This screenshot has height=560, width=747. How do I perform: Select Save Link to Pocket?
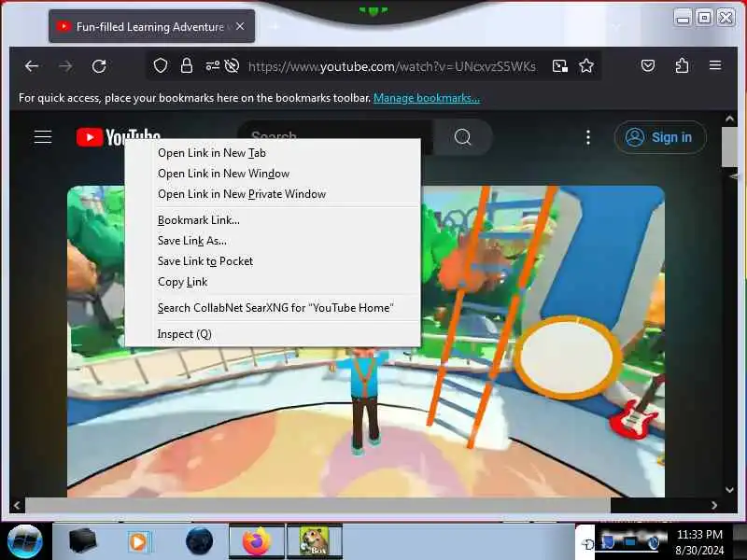click(x=273, y=261)
